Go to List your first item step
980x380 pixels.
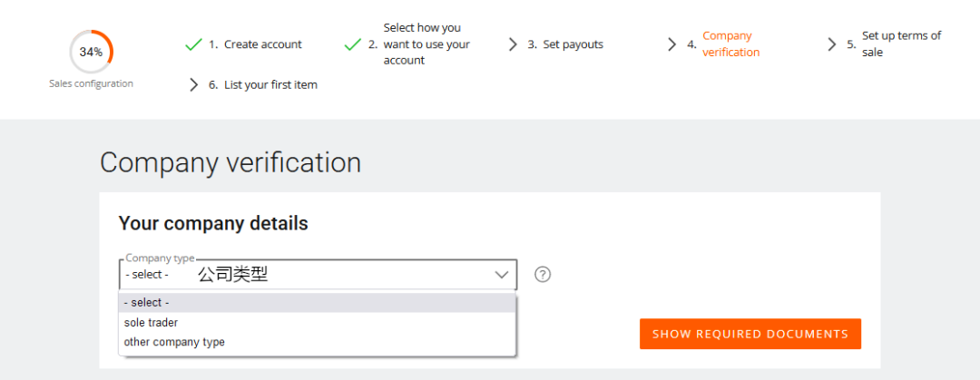[x=270, y=85]
